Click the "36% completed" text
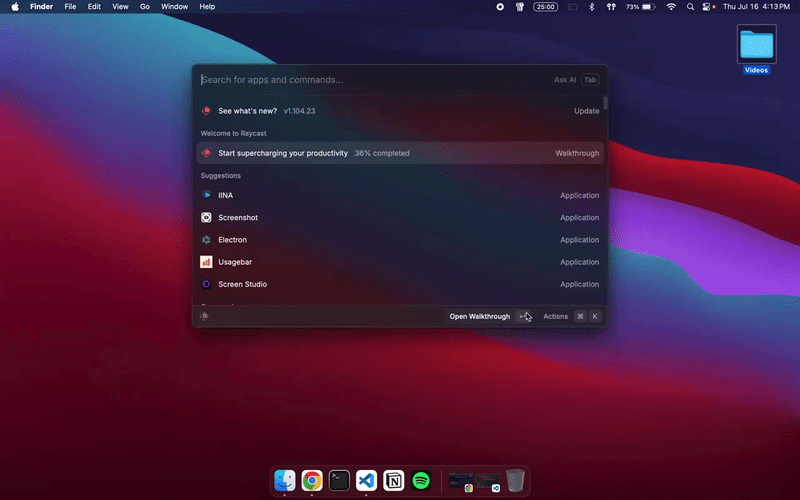Screen dimensions: 800x500 click(x=382, y=153)
